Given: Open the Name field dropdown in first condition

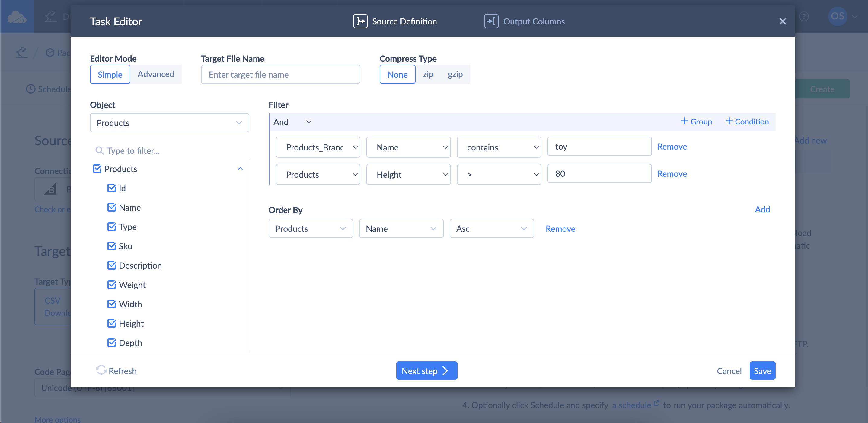Looking at the screenshot, I should [x=408, y=147].
